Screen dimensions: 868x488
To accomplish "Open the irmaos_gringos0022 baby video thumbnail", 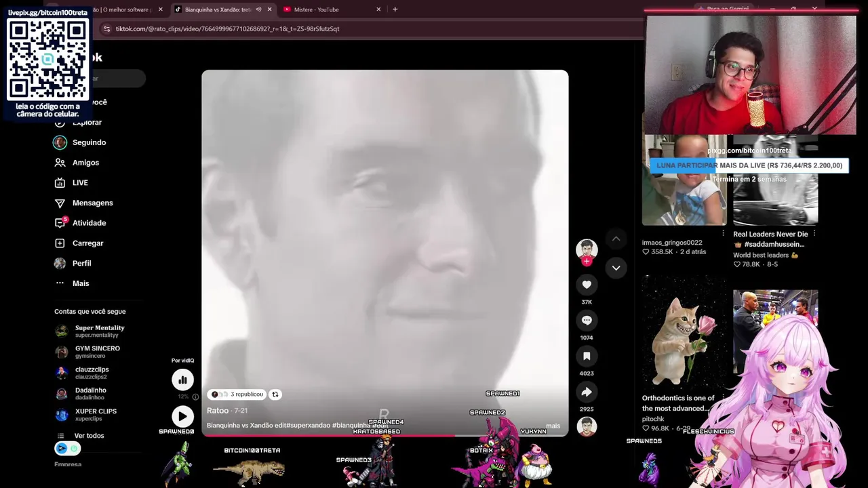I will pyautogui.click(x=684, y=180).
